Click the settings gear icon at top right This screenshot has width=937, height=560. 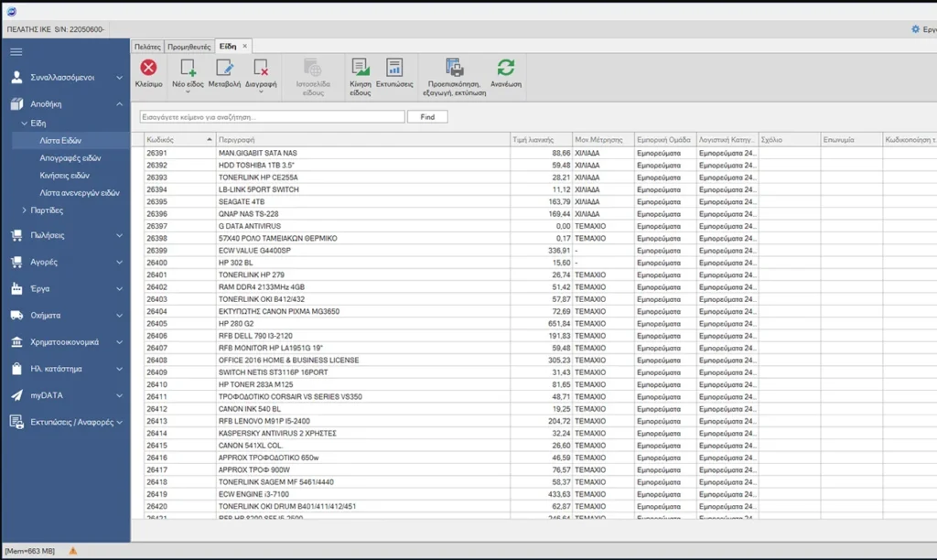pos(915,29)
